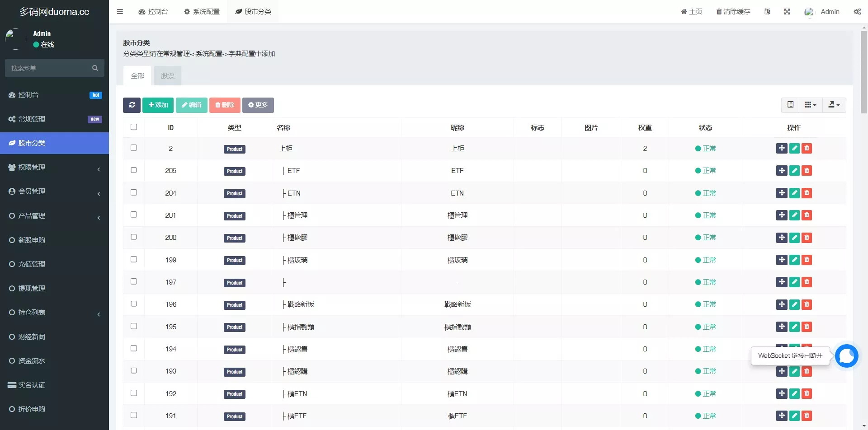The width and height of the screenshot is (868, 430).
Task: Open the settings gears icon at top right
Action: click(x=857, y=12)
